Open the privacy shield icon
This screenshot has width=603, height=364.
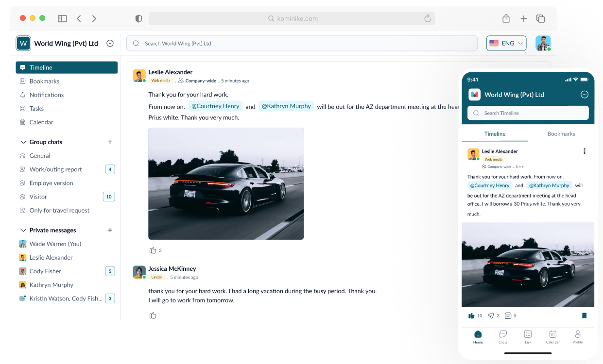(138, 18)
